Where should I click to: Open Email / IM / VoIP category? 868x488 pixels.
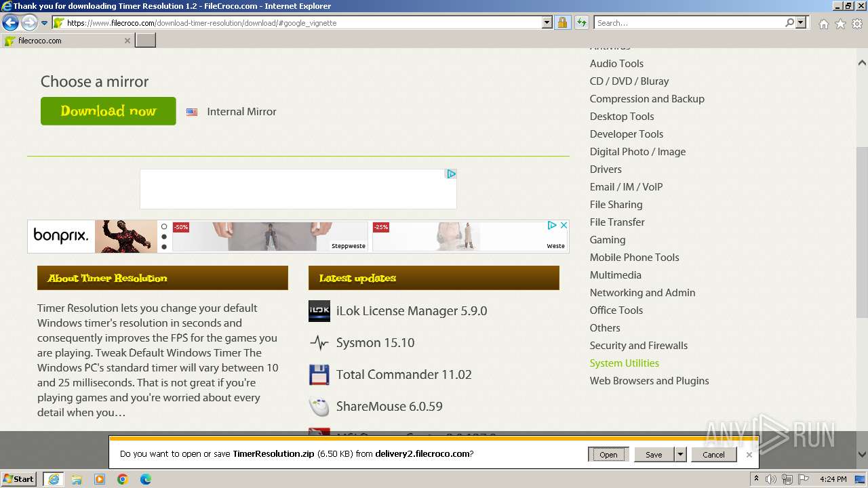(626, 187)
